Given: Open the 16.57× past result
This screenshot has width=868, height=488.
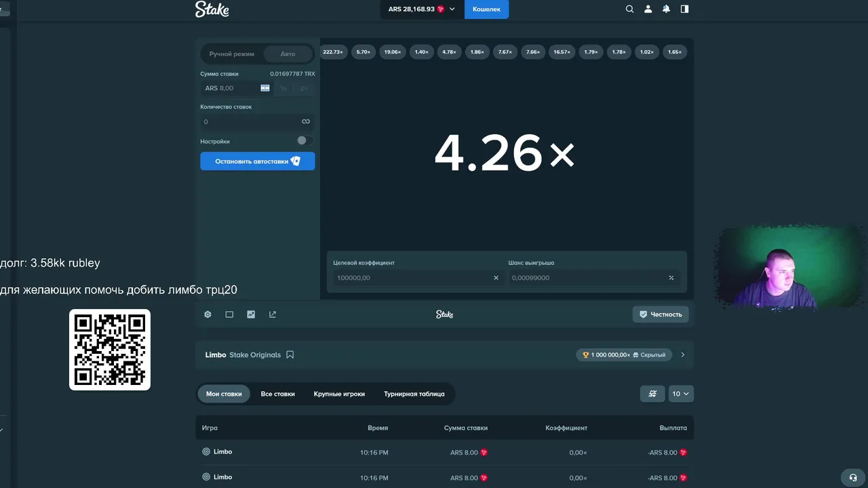Looking at the screenshot, I should point(561,52).
